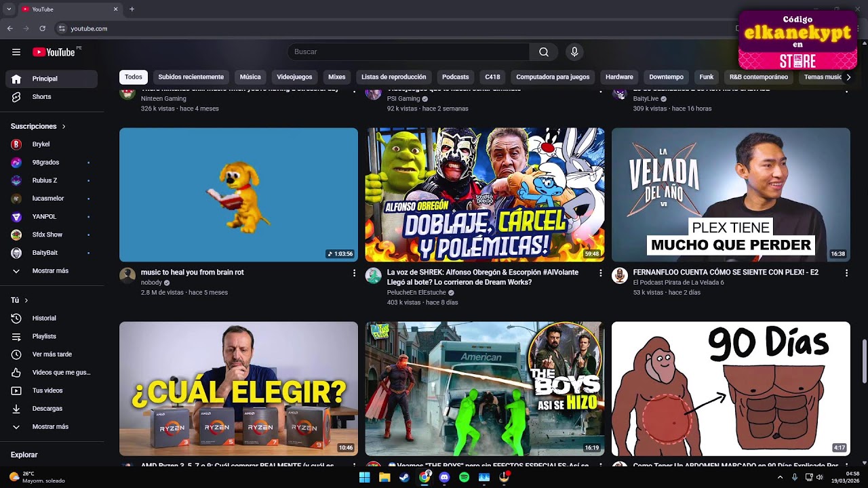Screen dimensions: 868x488
Task: Select the Subidos recientemente chip
Action: tap(191, 77)
